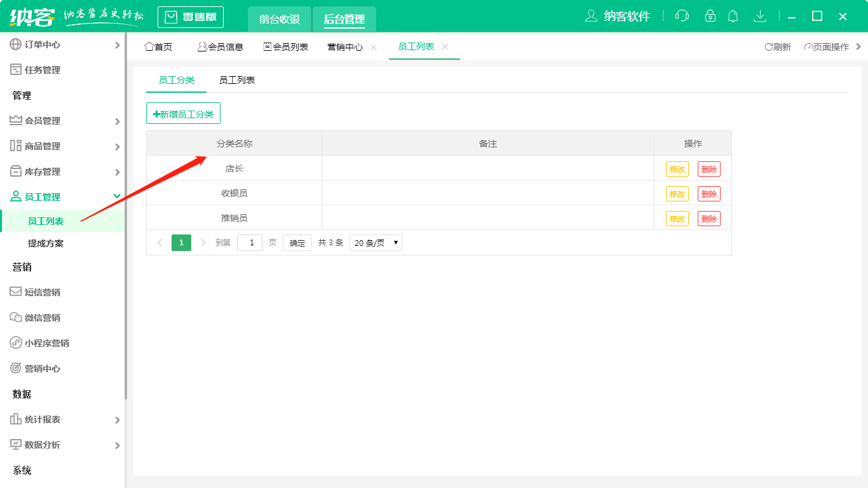Screen dimensions: 868x488
Task: Switch to the 员工列表 sub-tab
Action: [237, 80]
